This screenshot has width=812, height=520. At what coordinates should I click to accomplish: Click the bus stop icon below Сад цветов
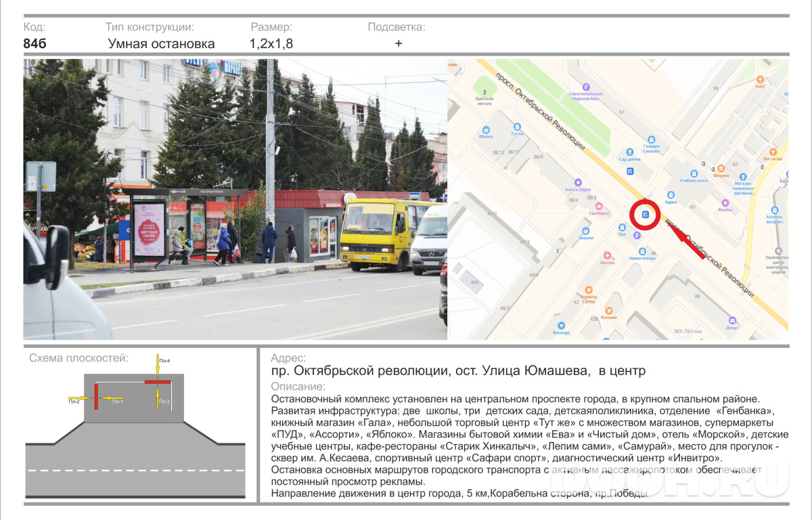[629, 171]
